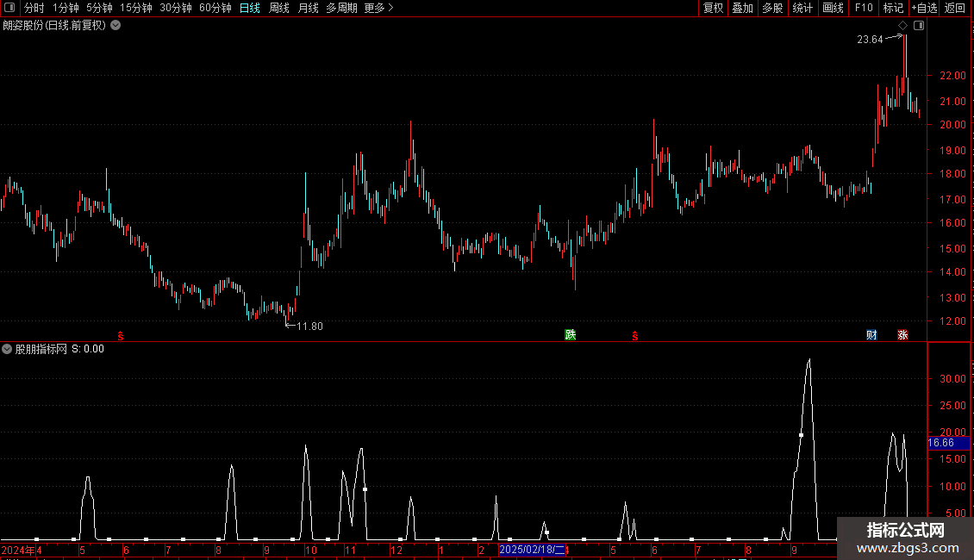Open F10 company info
Screen dimensions: 974x560
pyautogui.click(x=864, y=8)
